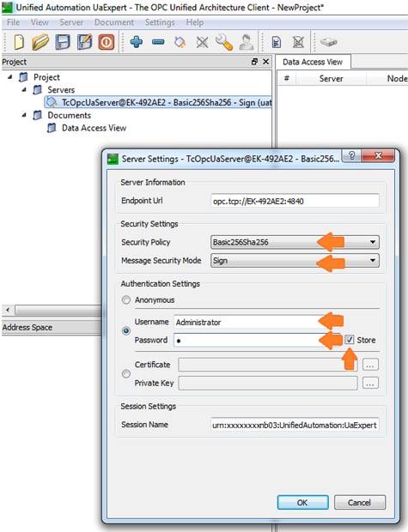Click the wrench Server Properties icon
This screenshot has height=532, width=408.
[x=224, y=42]
